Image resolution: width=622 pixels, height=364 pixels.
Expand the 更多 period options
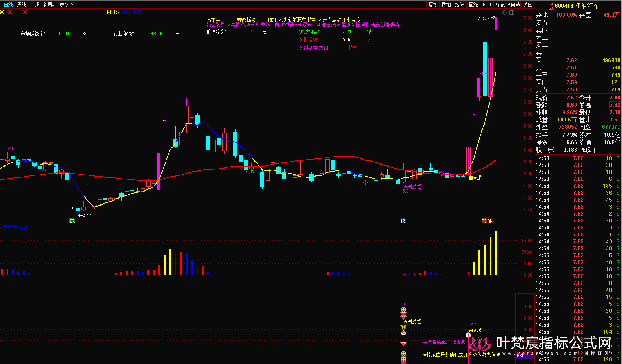(66, 5)
